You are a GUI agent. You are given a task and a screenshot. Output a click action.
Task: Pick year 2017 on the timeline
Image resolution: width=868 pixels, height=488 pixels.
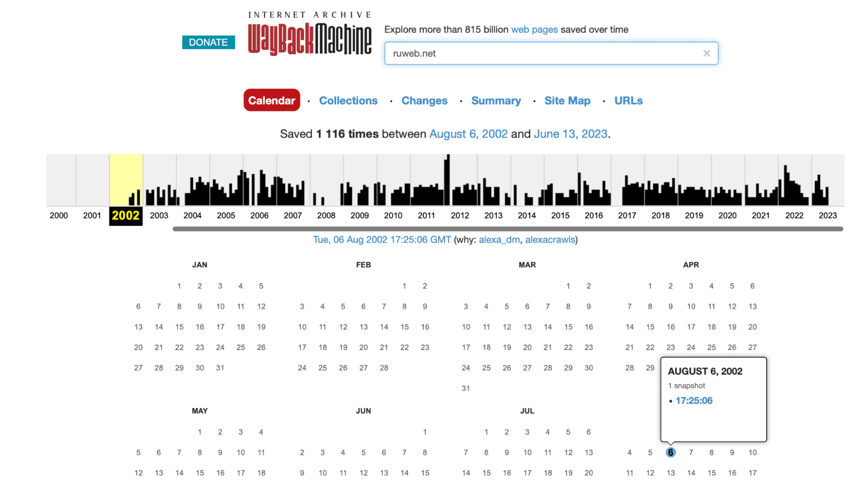[x=627, y=215]
